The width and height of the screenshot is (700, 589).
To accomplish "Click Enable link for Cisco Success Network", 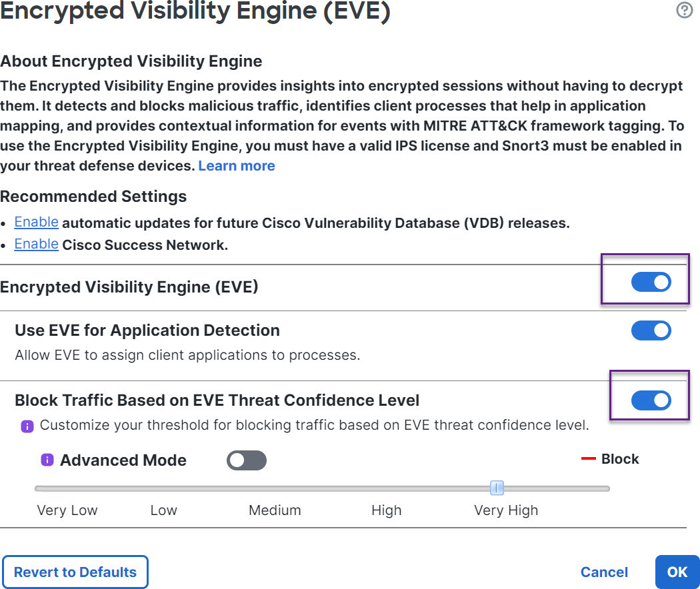I will pyautogui.click(x=36, y=245).
